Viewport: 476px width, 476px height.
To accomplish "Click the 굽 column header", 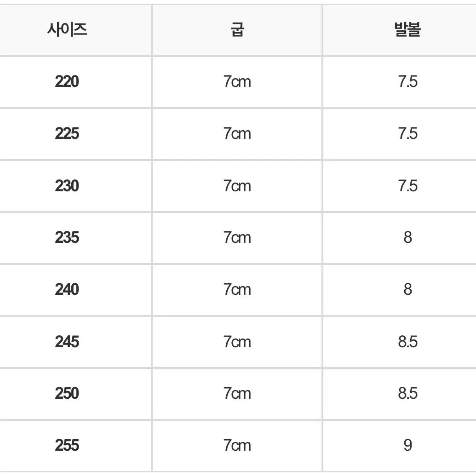I will (x=237, y=30).
